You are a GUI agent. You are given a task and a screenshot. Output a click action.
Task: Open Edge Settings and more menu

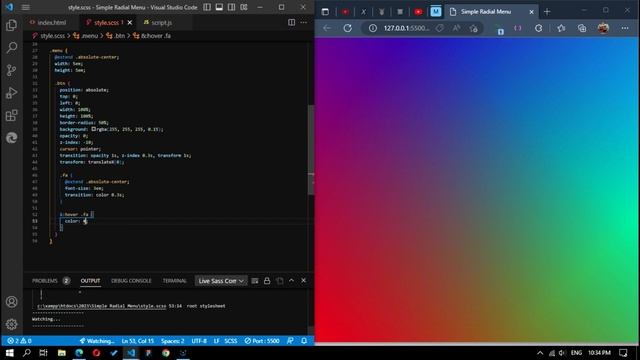(x=625, y=28)
